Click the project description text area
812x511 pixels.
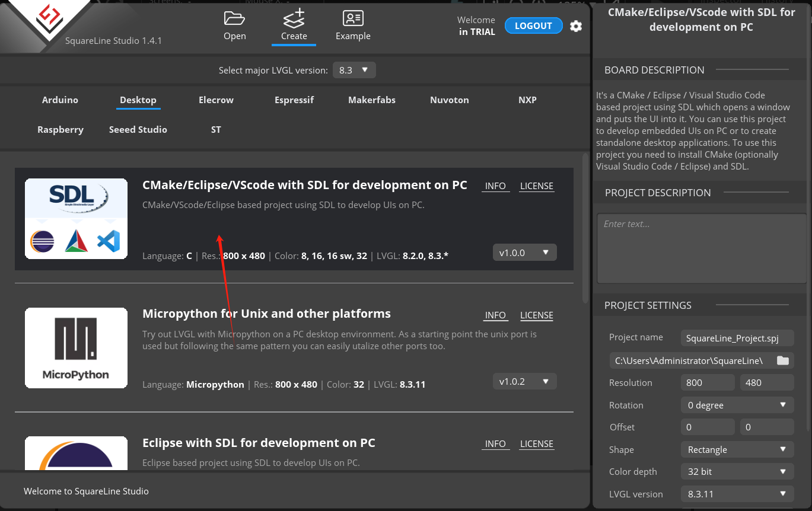[702, 248]
